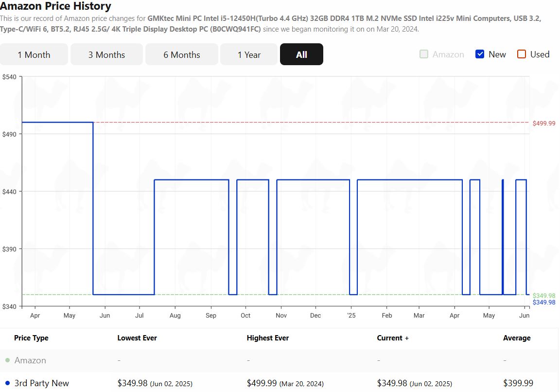Select the All time range tab

click(301, 54)
